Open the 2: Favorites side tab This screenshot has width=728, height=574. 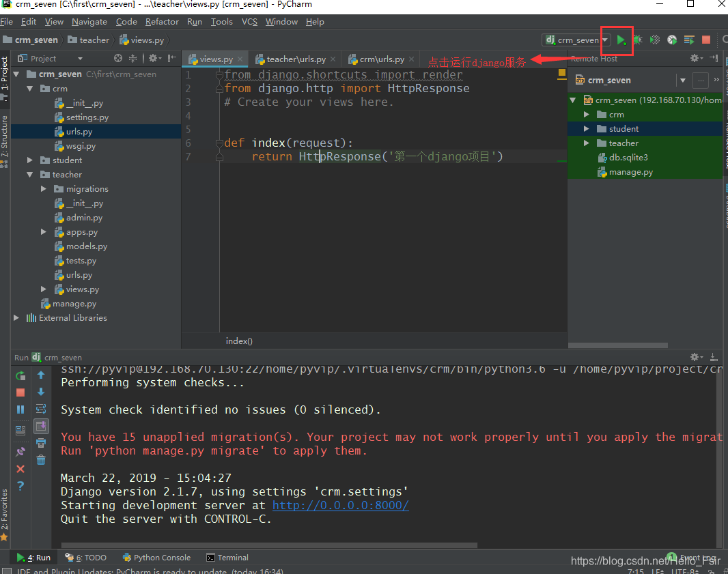point(5,515)
